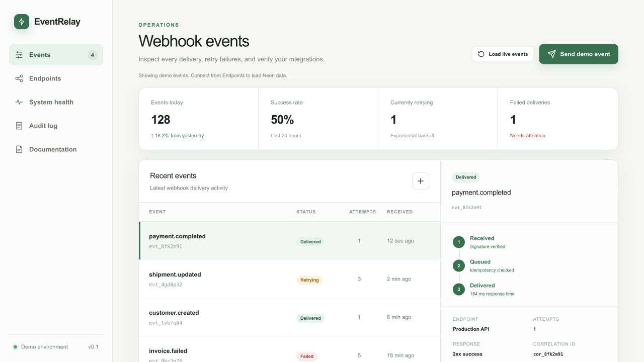Click the plus icon in Recent events

[421, 181]
